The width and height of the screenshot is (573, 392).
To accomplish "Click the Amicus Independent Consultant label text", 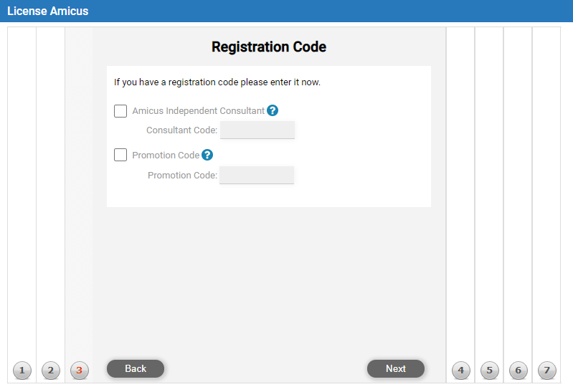I will click(198, 110).
